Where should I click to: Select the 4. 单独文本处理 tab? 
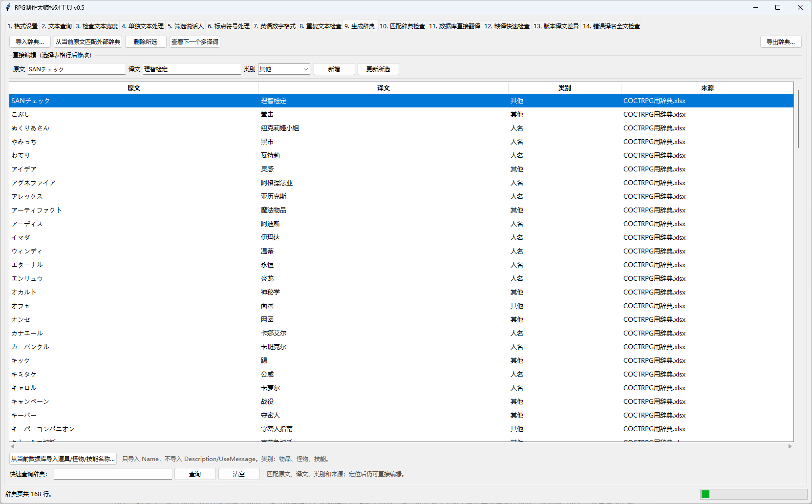[x=143, y=26]
